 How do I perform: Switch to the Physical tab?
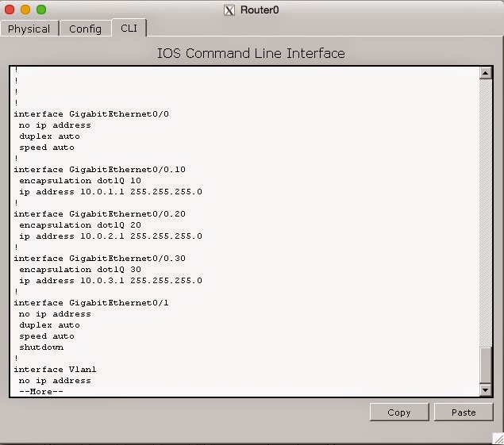[29, 29]
